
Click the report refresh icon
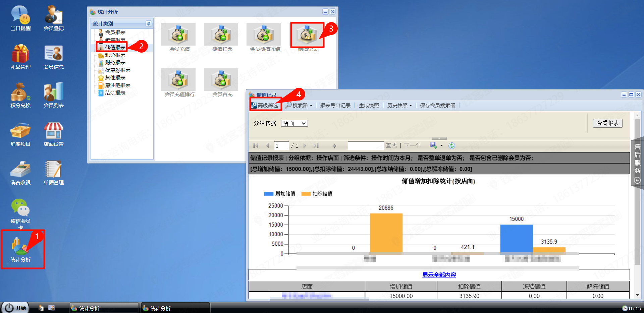tap(452, 146)
